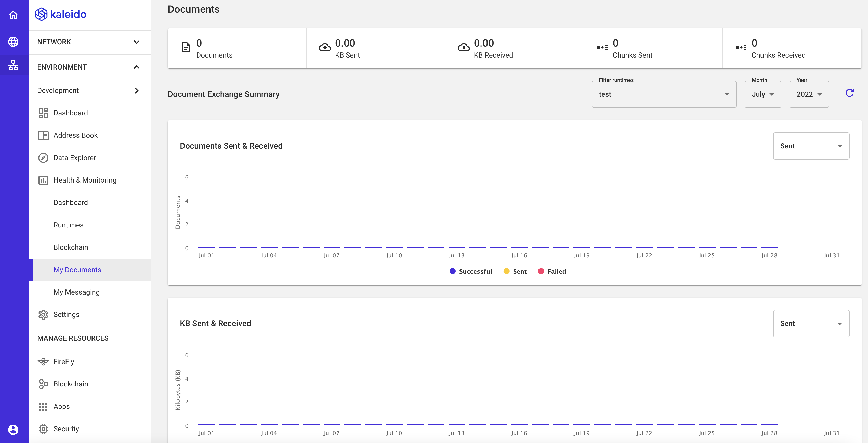Open My Messaging in the sidebar
The height and width of the screenshot is (443, 868).
click(90, 292)
